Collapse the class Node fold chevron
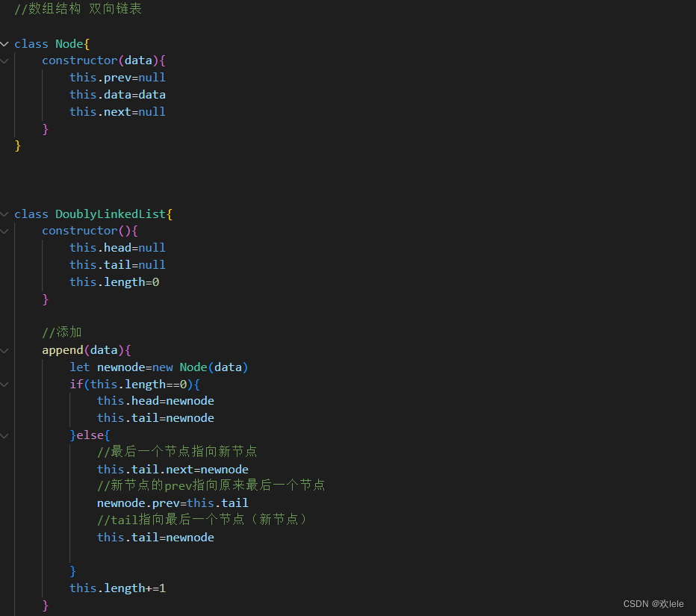The height and width of the screenshot is (616, 696). tap(4, 44)
